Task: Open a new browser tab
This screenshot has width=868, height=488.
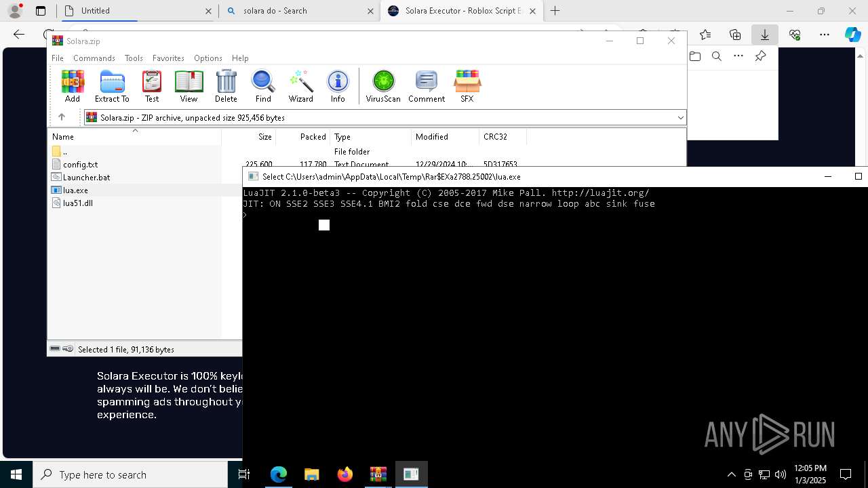Action: [x=555, y=11]
